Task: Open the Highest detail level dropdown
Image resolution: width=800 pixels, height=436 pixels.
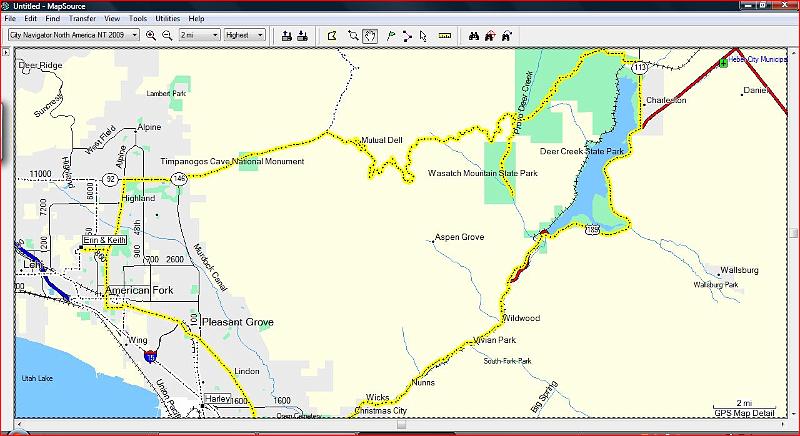Action: pyautogui.click(x=245, y=35)
